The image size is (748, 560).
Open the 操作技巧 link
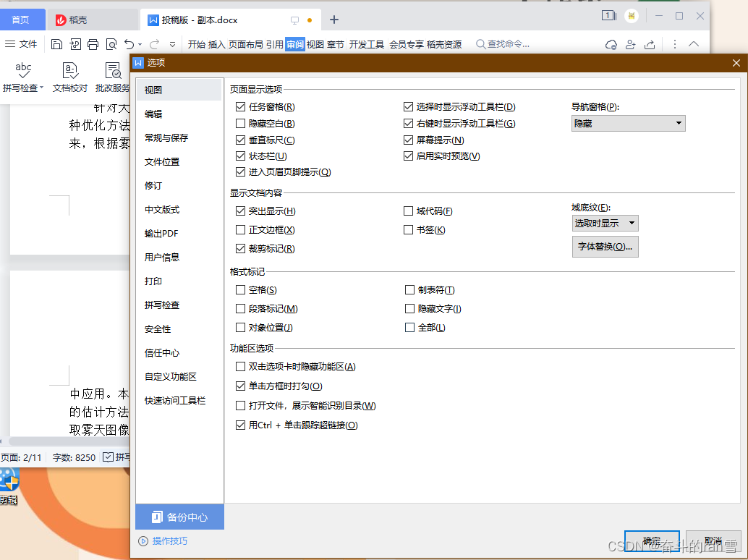click(170, 541)
